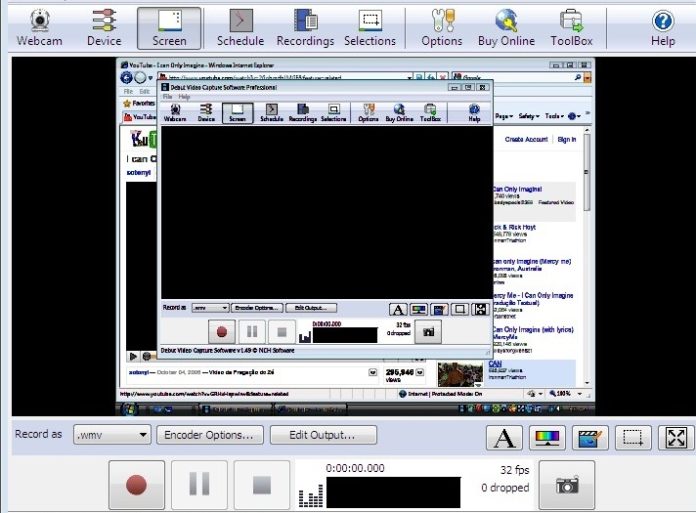Viewport: 696px width, 513px height.
Task: Click Webcam in the previewed Debut window
Action: [x=175, y=113]
